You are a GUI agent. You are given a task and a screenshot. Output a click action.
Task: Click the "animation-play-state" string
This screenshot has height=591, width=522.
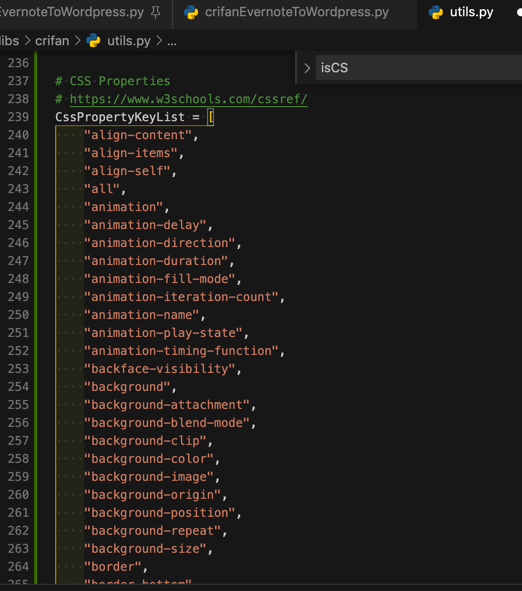[x=163, y=333]
